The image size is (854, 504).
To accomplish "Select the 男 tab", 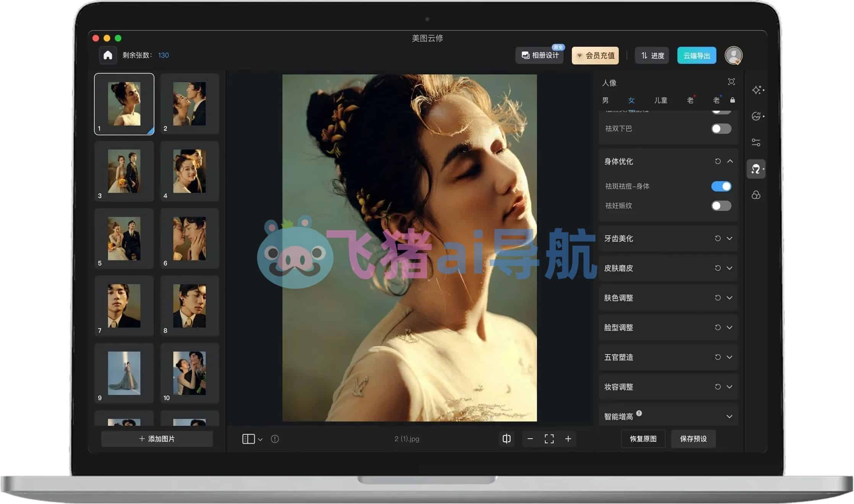I will coord(606,100).
